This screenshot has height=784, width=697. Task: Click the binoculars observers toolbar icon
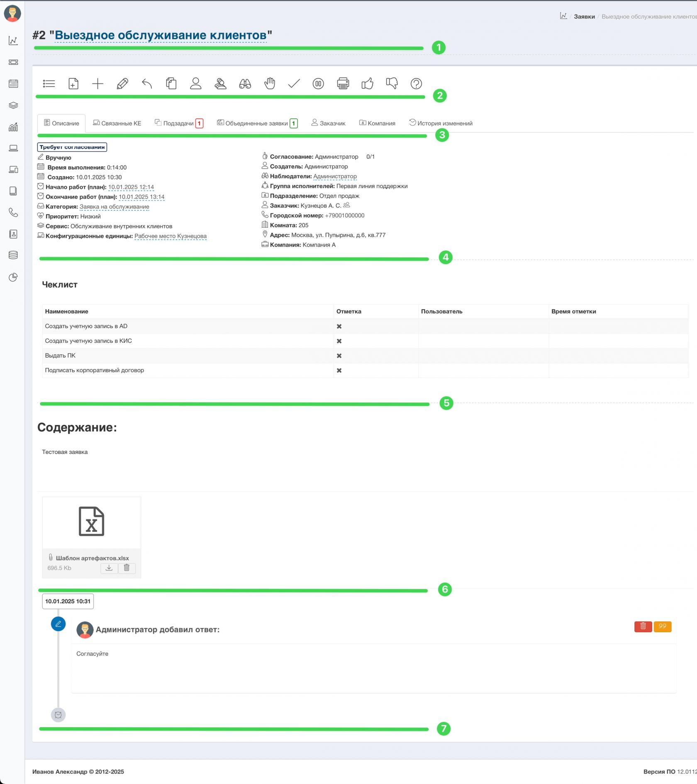245,84
